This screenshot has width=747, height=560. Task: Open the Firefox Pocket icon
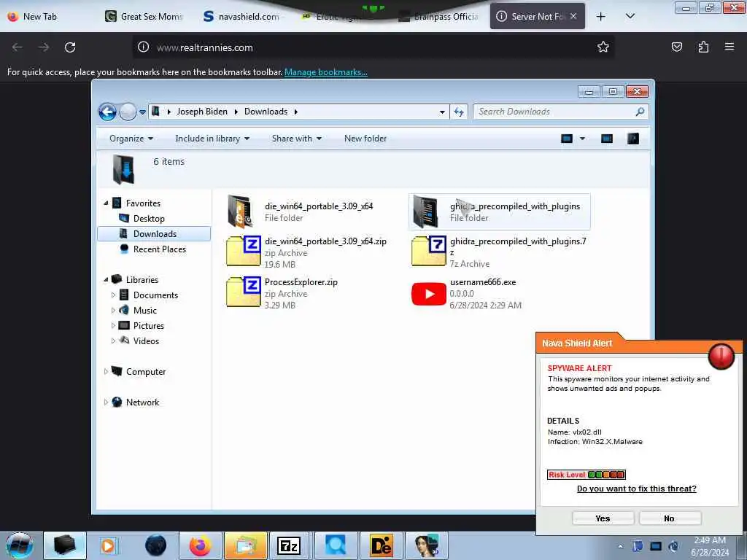click(x=676, y=47)
